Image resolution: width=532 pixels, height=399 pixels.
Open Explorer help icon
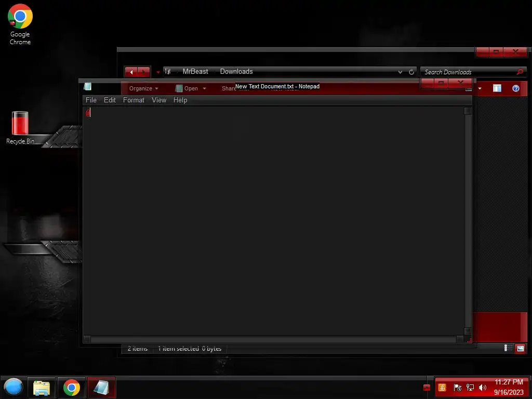coord(516,88)
